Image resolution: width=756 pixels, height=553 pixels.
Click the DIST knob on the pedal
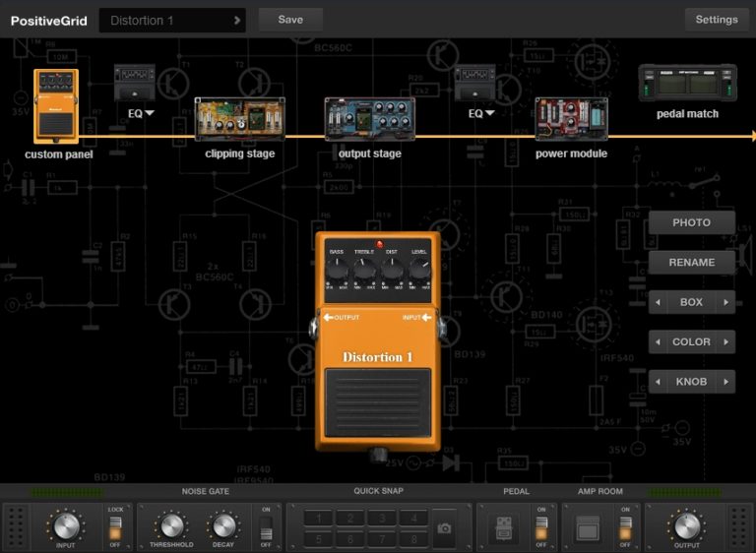392,270
